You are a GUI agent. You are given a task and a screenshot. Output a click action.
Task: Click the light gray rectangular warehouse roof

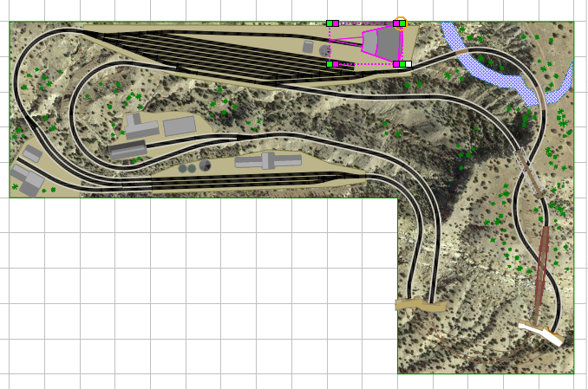(180, 126)
